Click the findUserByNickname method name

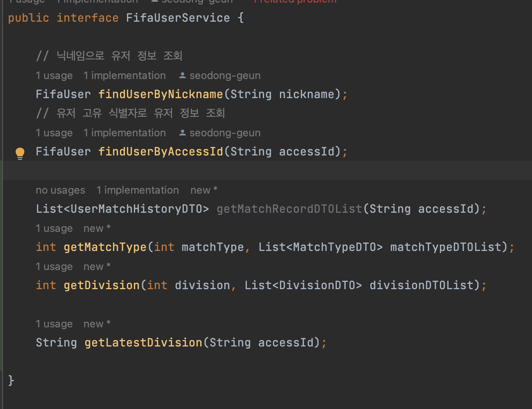pyautogui.click(x=161, y=94)
